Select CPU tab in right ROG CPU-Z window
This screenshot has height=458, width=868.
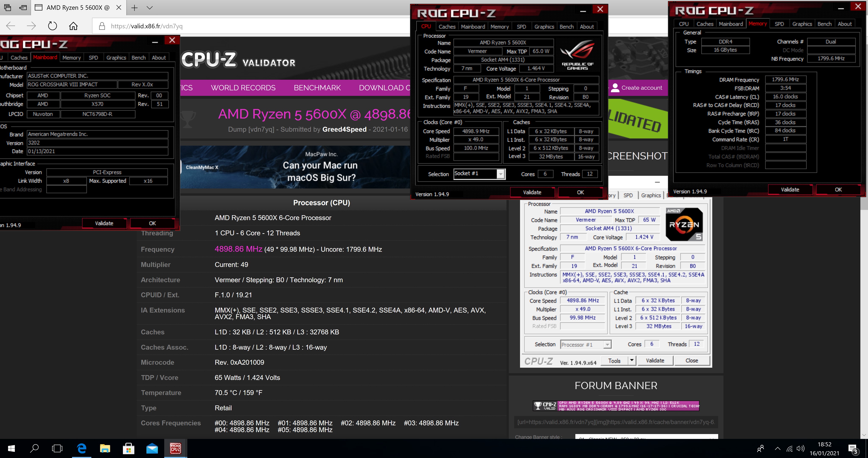[x=684, y=24]
